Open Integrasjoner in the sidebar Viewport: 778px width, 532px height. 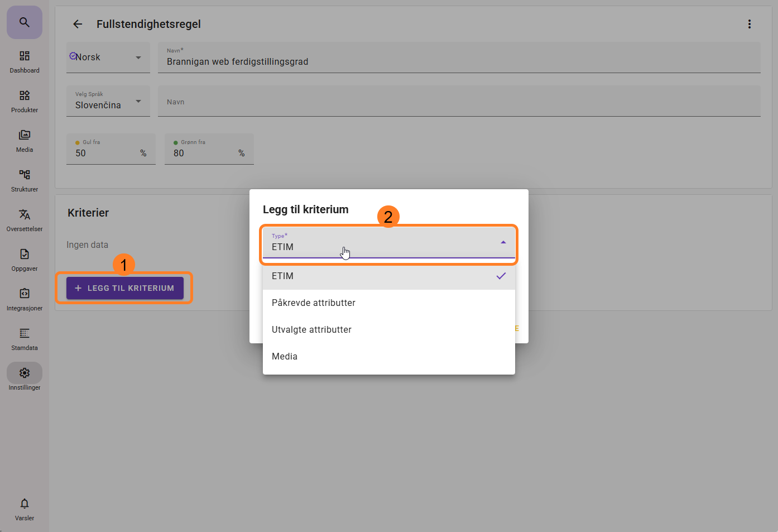coord(25,300)
